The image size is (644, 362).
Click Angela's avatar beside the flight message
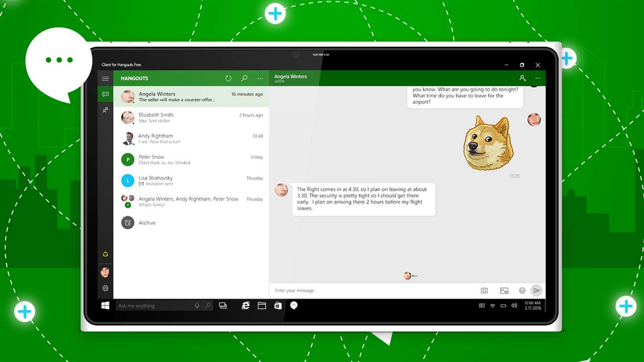coord(281,190)
